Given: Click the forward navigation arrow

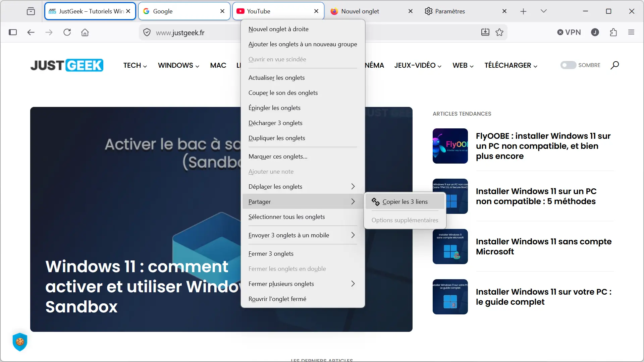Looking at the screenshot, I should coord(49,32).
